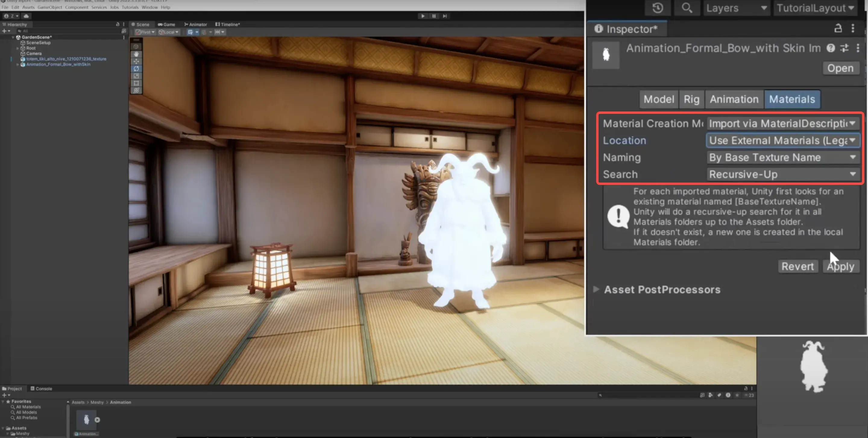868x438 pixels.
Task: Open Undo History via clock icon
Action: point(657,8)
